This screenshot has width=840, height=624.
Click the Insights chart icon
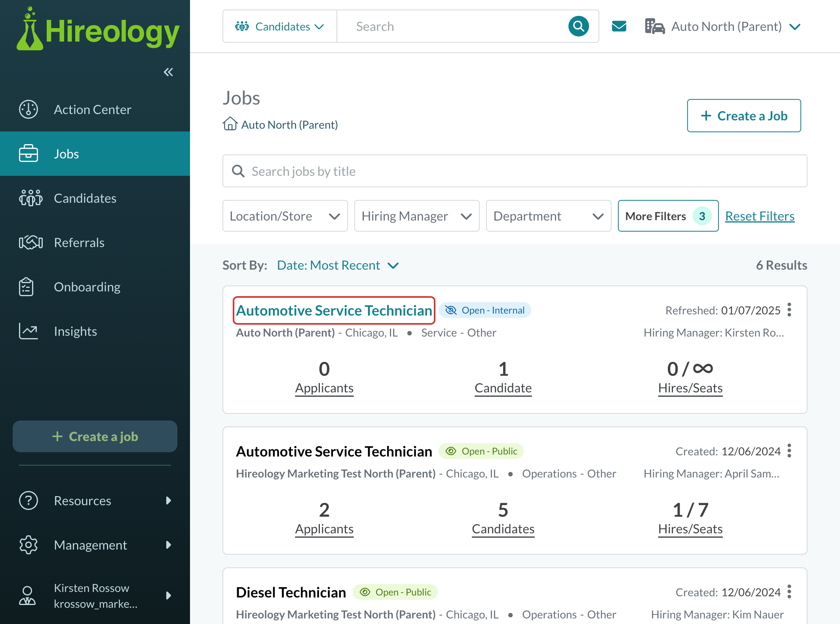pyautogui.click(x=28, y=331)
